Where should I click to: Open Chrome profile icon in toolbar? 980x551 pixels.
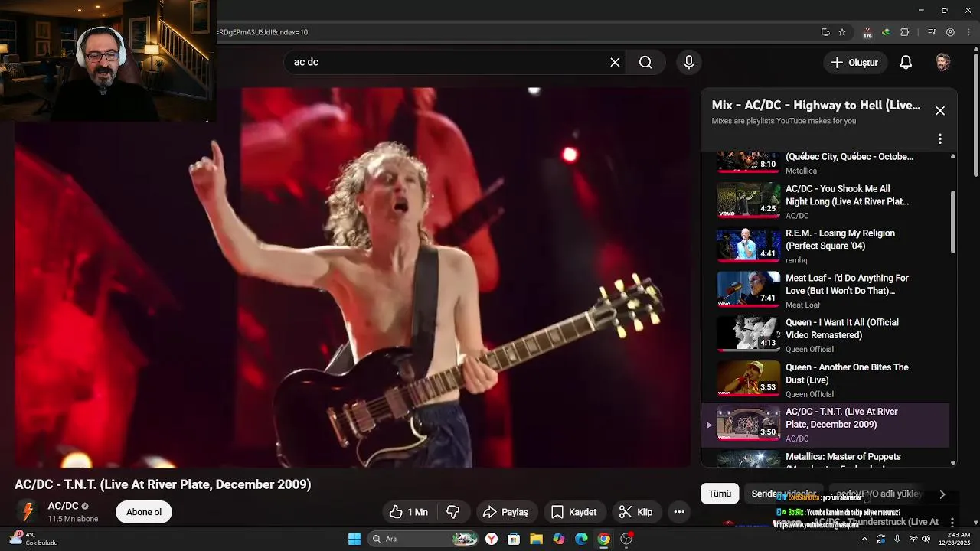coord(950,32)
